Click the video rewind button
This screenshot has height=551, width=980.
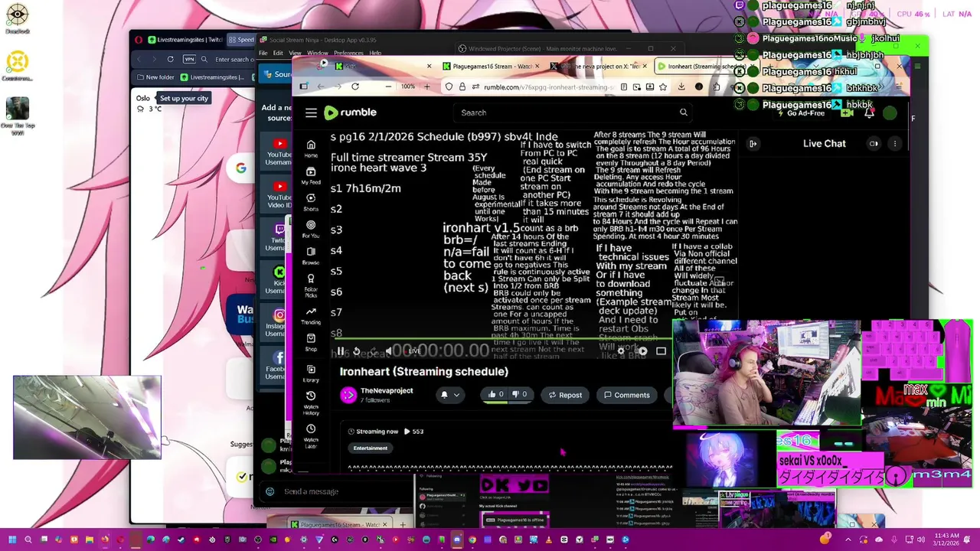tap(356, 351)
